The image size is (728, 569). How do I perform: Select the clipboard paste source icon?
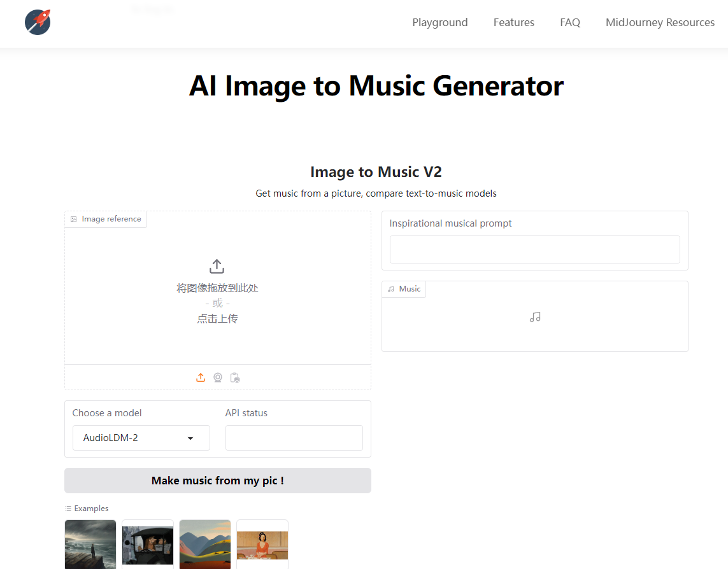click(x=235, y=377)
